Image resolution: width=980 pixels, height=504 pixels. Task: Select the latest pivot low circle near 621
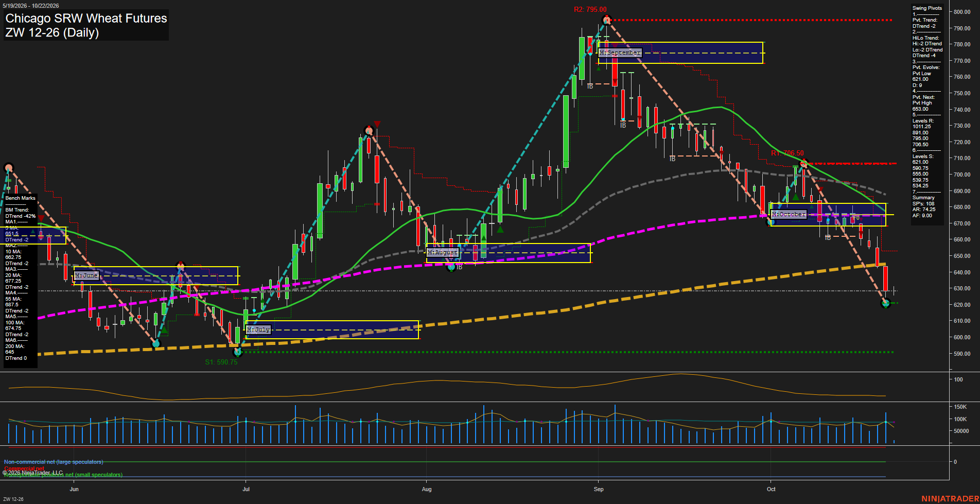point(885,303)
